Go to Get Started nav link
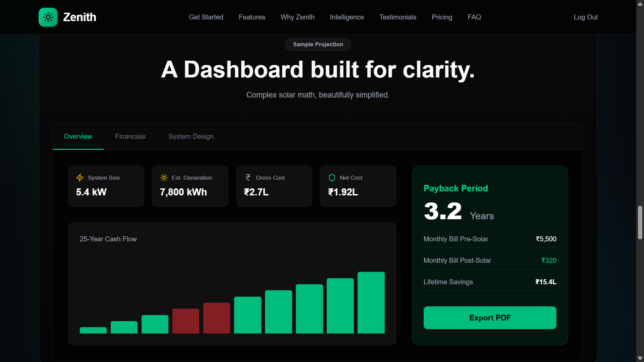644x362 pixels. coord(206,17)
